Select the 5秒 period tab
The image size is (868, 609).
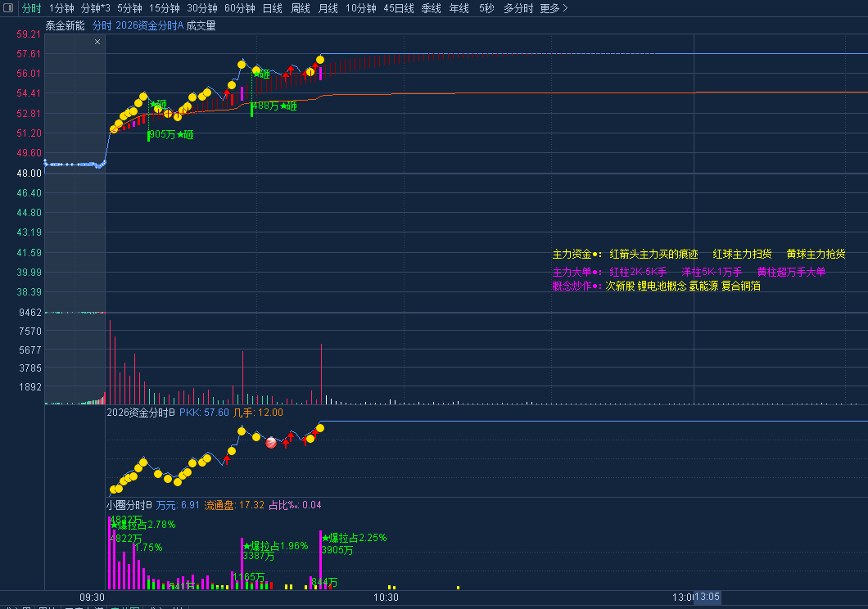pyautogui.click(x=486, y=8)
